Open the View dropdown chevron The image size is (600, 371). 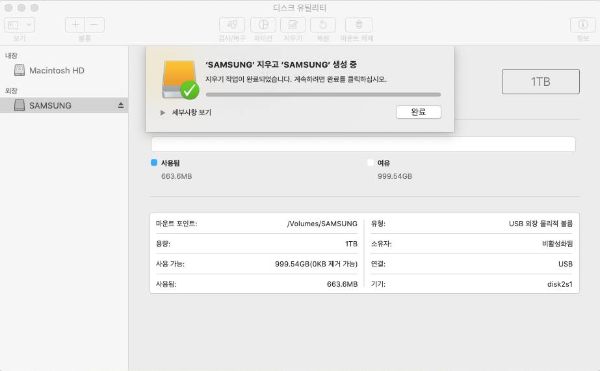[29, 25]
